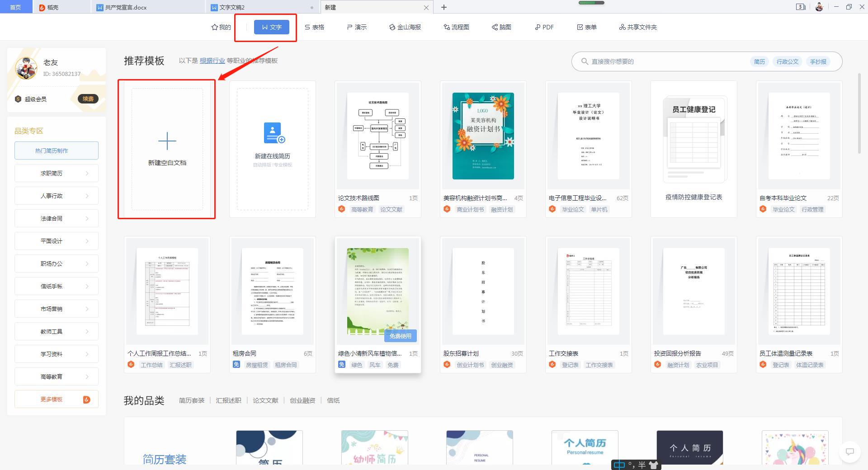The width and height of the screenshot is (868, 470).
Task: Open the 根据行业 link
Action: click(x=212, y=61)
